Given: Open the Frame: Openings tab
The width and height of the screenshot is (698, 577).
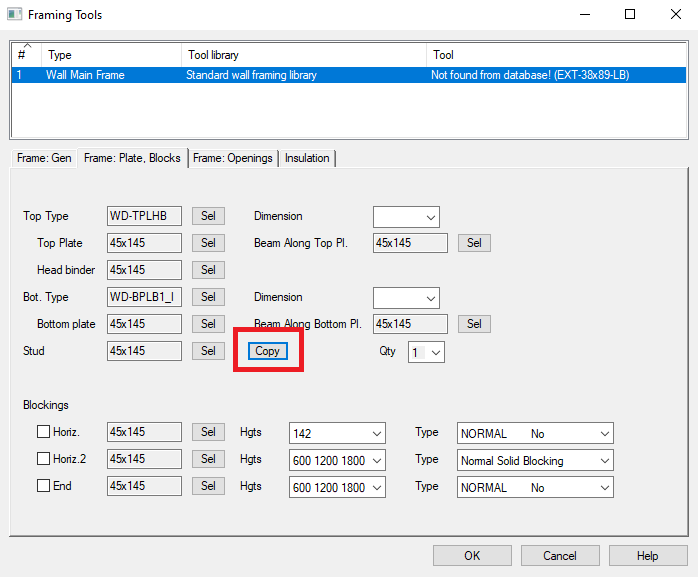Looking at the screenshot, I should (232, 158).
